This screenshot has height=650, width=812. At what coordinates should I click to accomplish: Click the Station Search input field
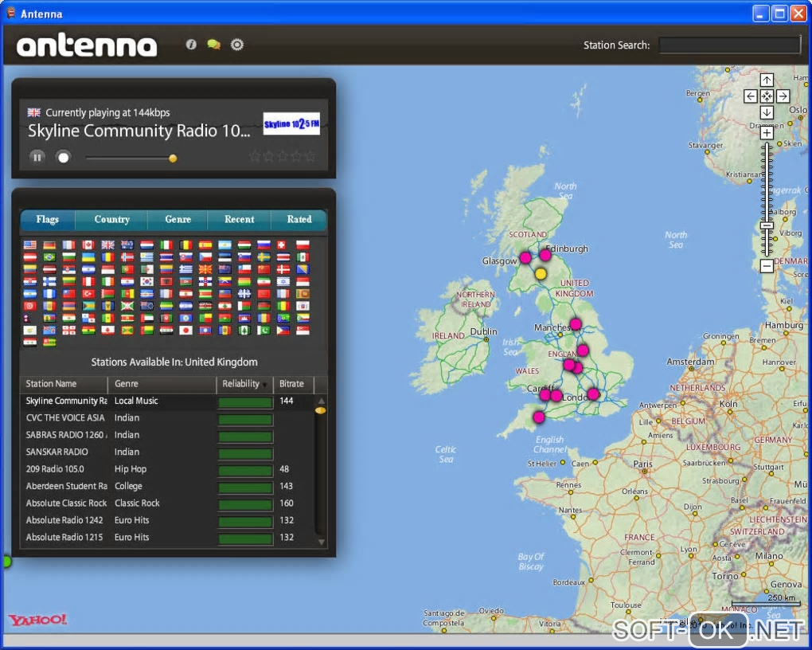pyautogui.click(x=729, y=45)
